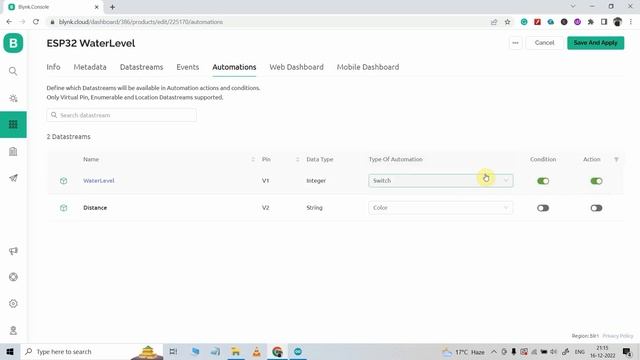Click the Distance datastream name
Viewport: 640px width, 360px height.
pyautogui.click(x=95, y=208)
